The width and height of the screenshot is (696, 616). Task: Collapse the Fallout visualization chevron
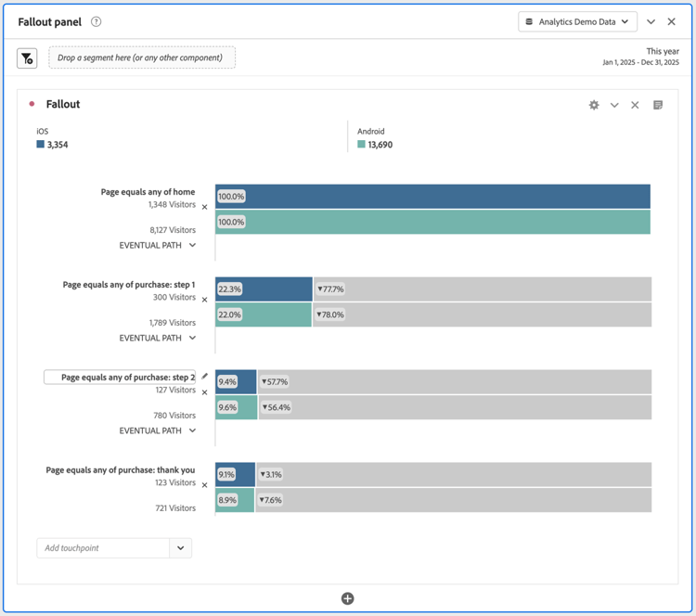[614, 105]
